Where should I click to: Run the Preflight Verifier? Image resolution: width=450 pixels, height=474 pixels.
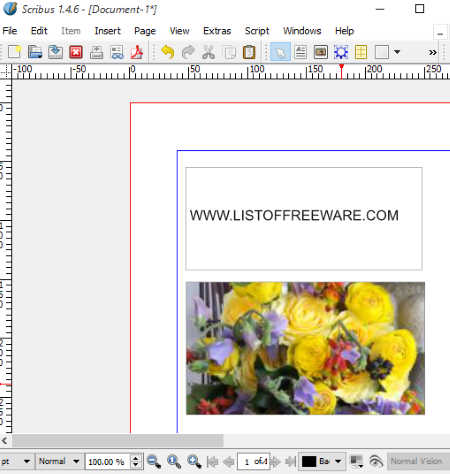click(x=117, y=52)
